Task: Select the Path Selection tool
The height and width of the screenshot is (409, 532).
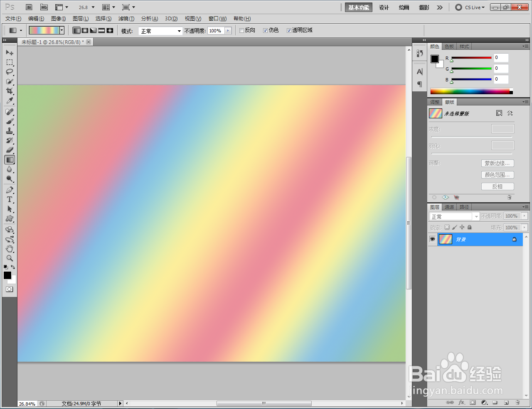Action: pyautogui.click(x=10, y=209)
